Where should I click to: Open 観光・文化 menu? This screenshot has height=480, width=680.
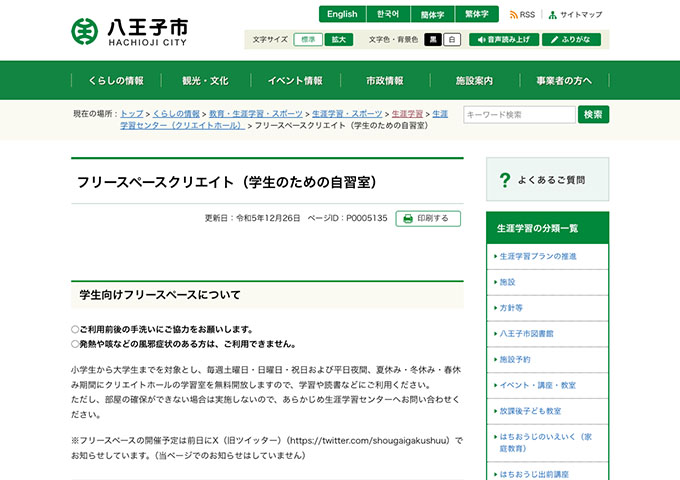click(x=206, y=81)
